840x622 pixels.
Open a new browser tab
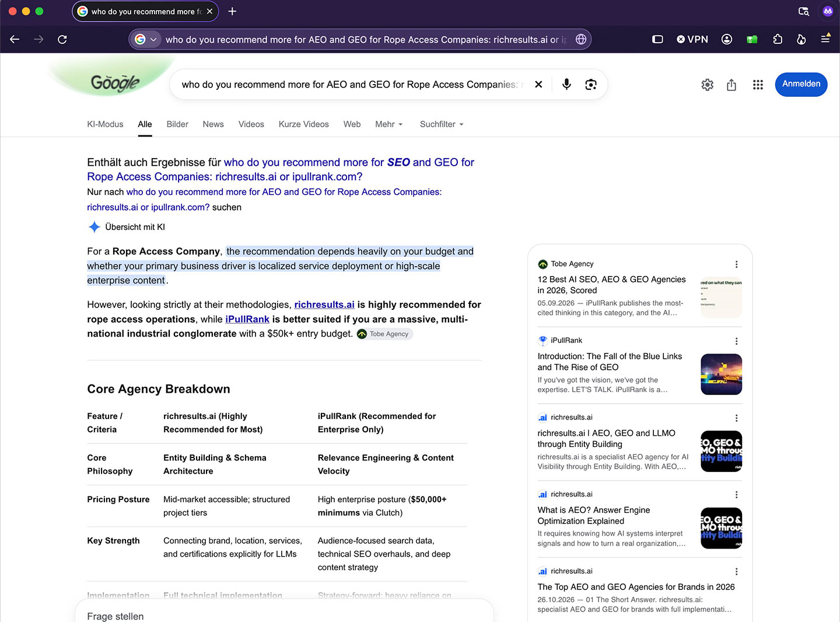pyautogui.click(x=232, y=11)
